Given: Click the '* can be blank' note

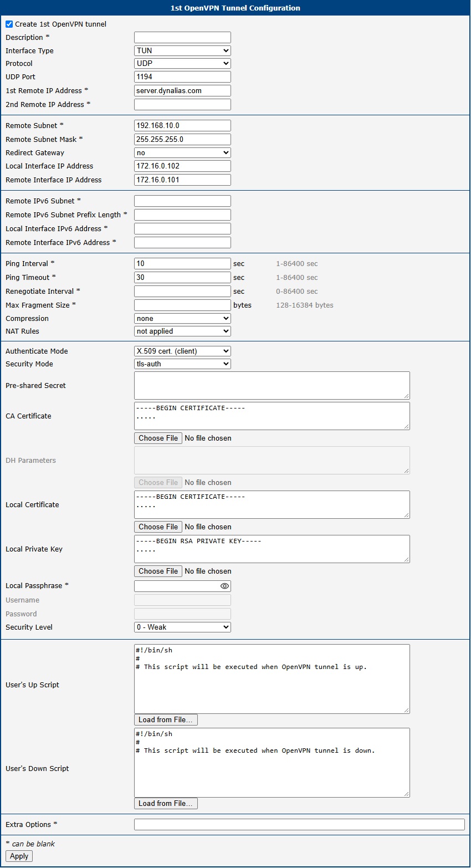Looking at the screenshot, I should click(30, 844).
